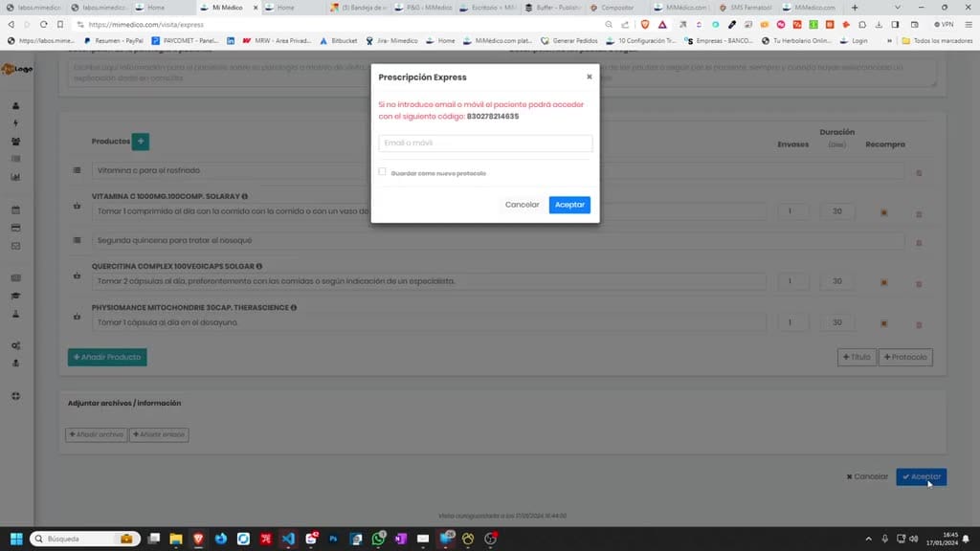Open the Bitbucket bookmark
This screenshot has height=551, width=980.
point(338,40)
